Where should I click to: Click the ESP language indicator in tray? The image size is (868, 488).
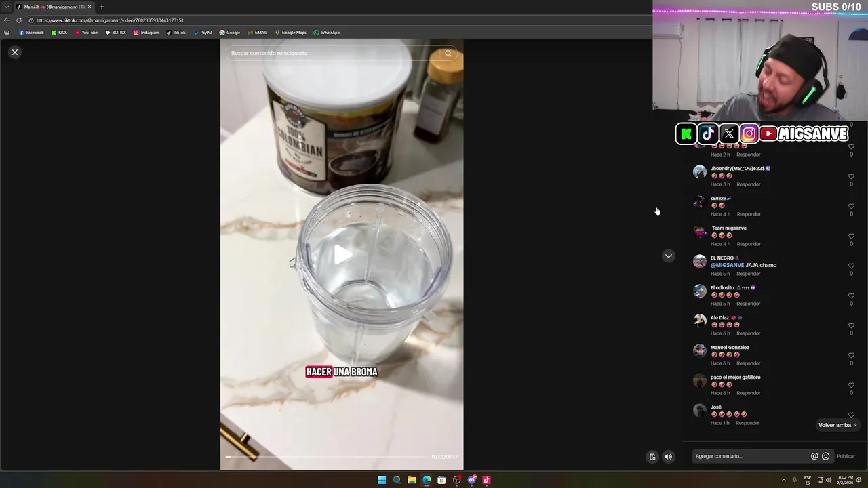click(808, 480)
